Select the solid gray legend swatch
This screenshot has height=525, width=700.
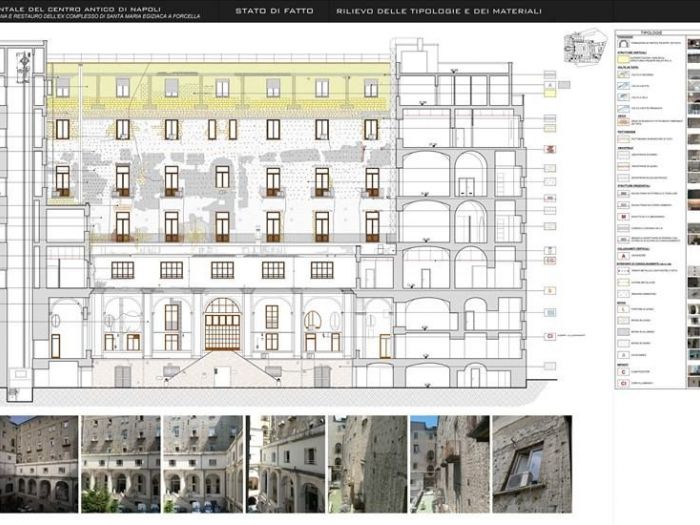[623, 332]
